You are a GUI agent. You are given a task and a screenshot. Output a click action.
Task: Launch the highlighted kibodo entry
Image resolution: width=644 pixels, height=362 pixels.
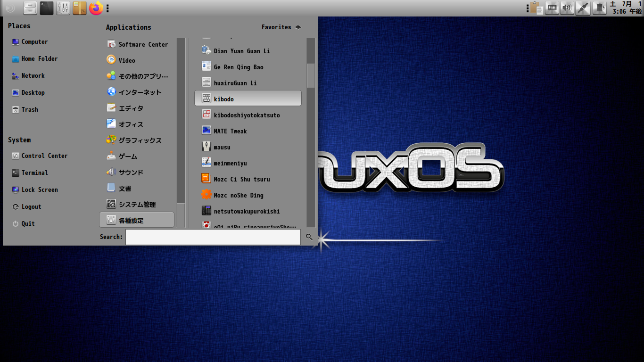(248, 99)
